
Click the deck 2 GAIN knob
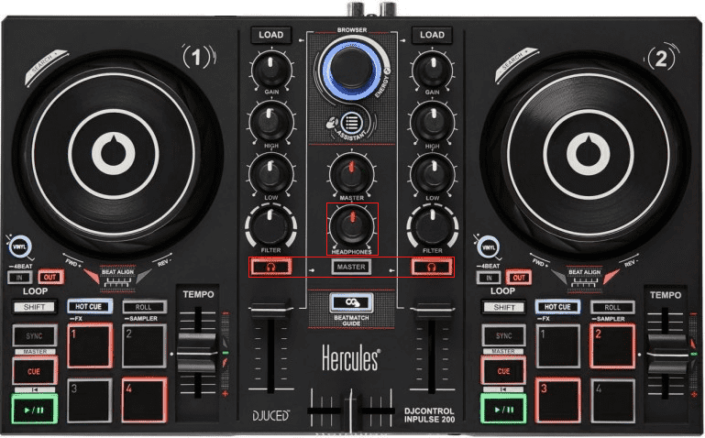click(432, 70)
